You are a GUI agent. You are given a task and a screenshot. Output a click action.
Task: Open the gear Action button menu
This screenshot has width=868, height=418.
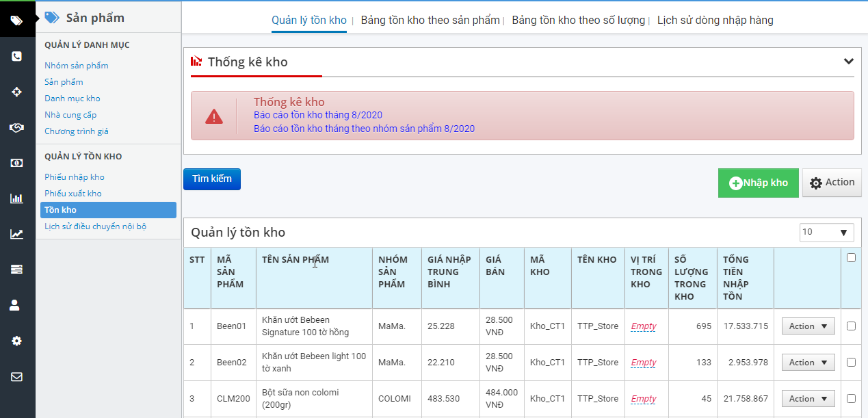click(x=832, y=183)
